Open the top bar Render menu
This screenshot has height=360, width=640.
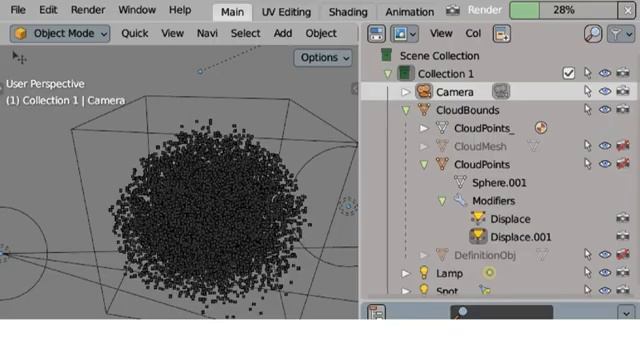tap(88, 10)
